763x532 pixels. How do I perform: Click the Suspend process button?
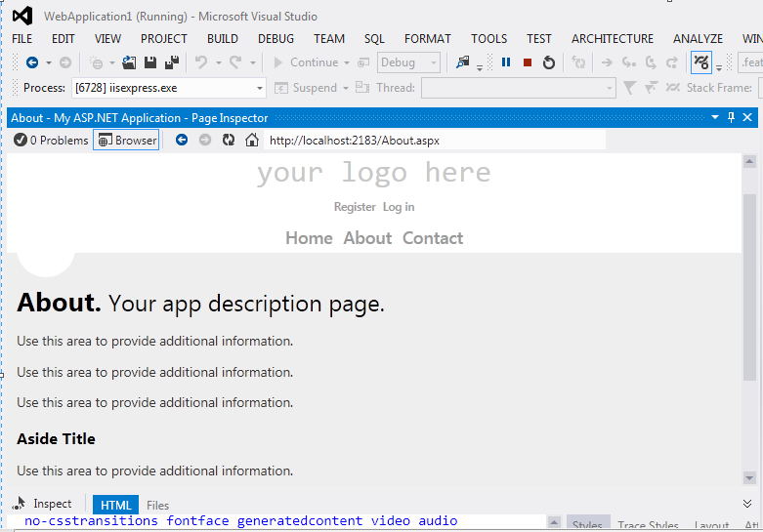307,88
